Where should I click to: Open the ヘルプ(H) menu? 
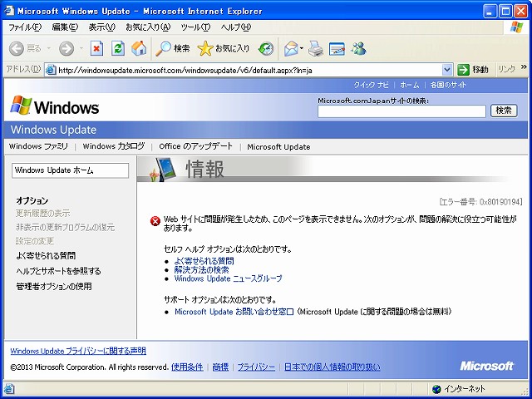[236, 27]
